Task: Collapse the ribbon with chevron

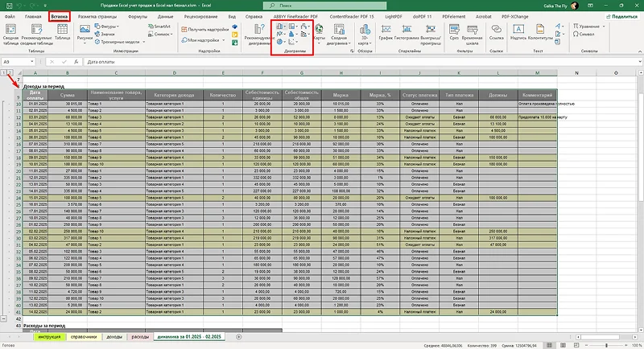Action: coord(640,51)
